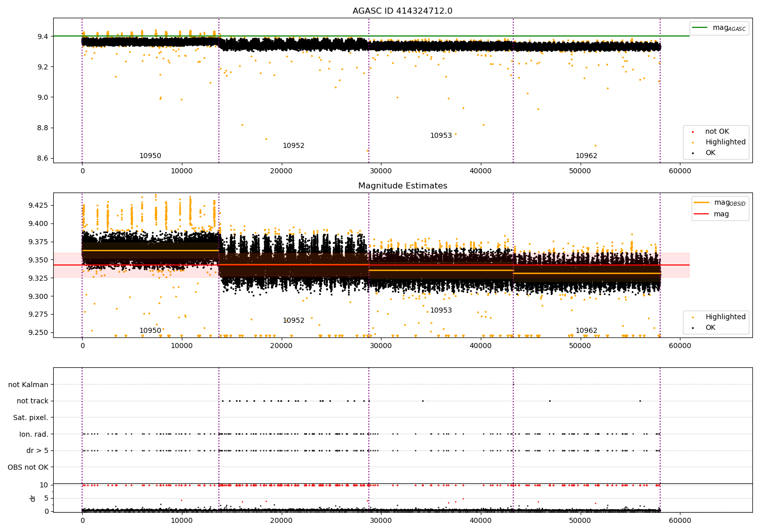This screenshot has height=532, width=760.
Task: Select "not OK" in the top plot legend
Action: [717, 132]
